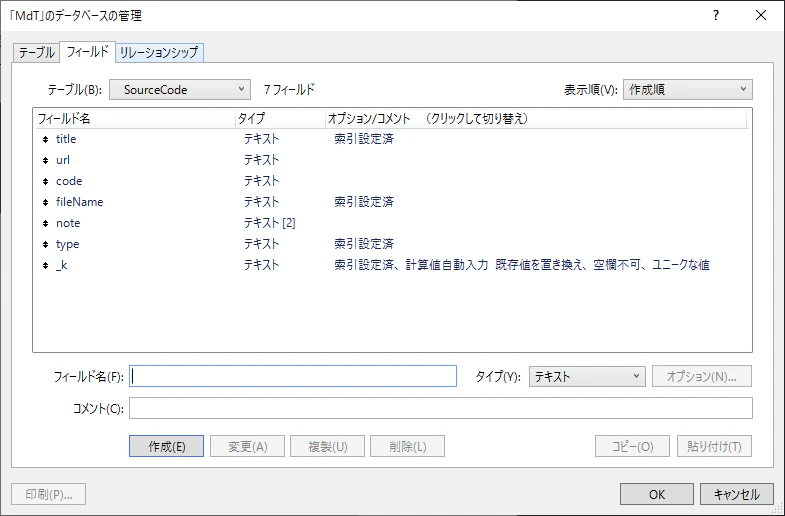
Task: Click the 索引設定済 option of title
Action: [364, 139]
